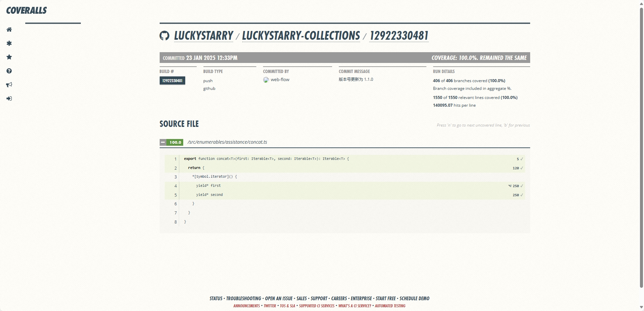
Task: Click the build number 12922330481 badge
Action: (172, 81)
